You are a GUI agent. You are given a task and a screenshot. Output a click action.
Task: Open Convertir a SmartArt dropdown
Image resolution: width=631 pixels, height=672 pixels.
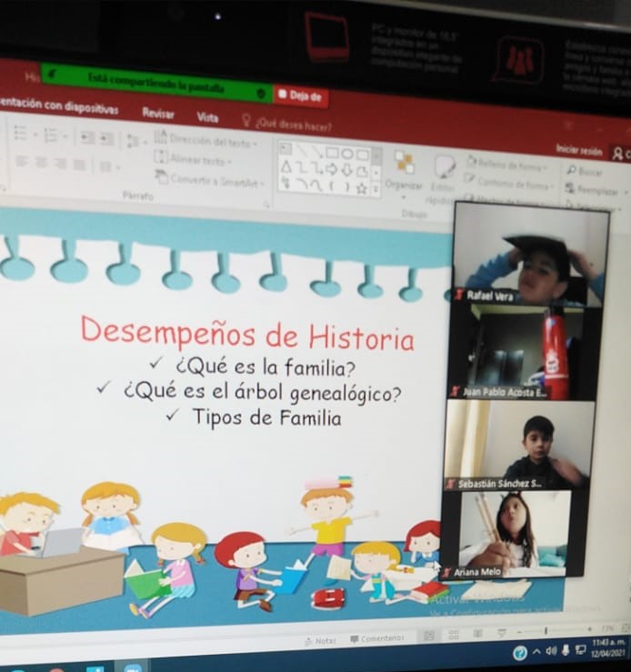pyautogui.click(x=209, y=180)
